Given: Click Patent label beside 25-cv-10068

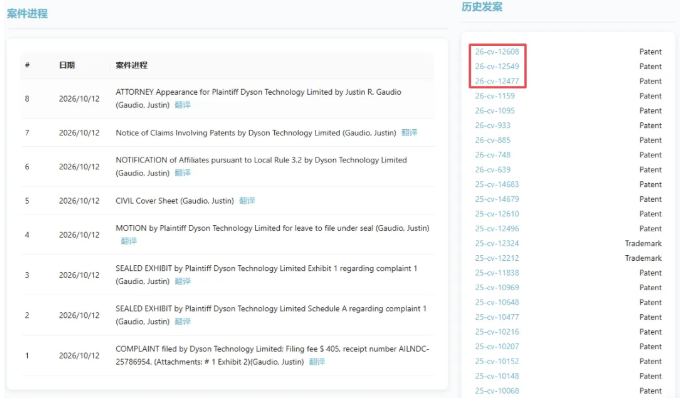Looking at the screenshot, I should 651,391.
